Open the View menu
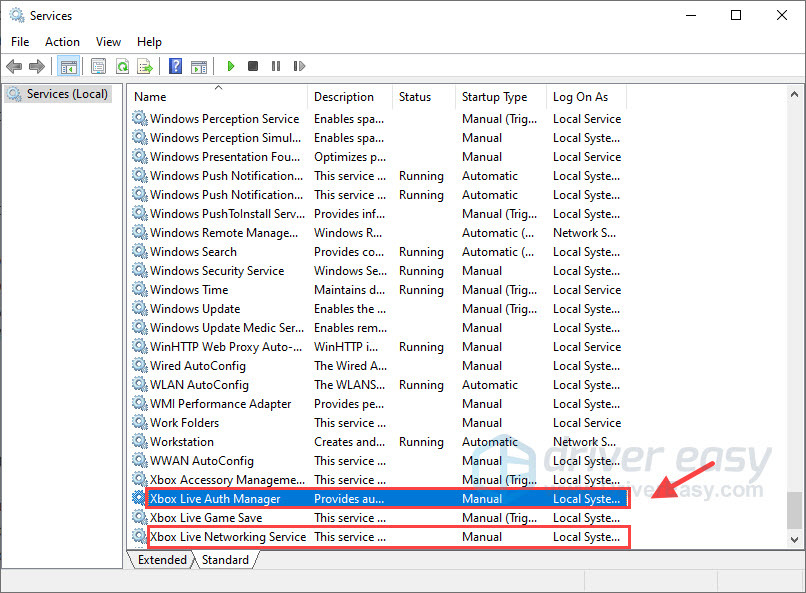This screenshot has height=593, width=806. [x=108, y=42]
